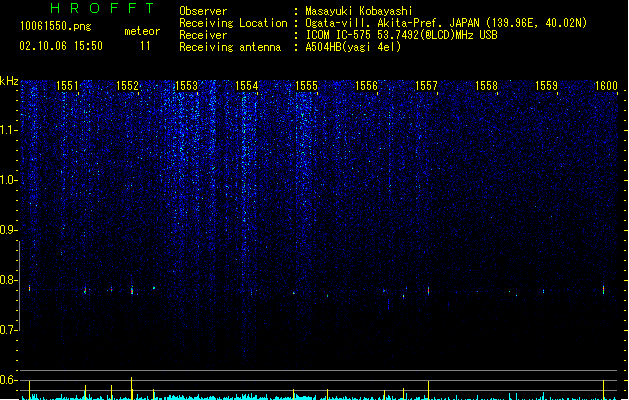Click the HROFFT title text
The width and height of the screenshot is (629, 400).
[x=102, y=8]
